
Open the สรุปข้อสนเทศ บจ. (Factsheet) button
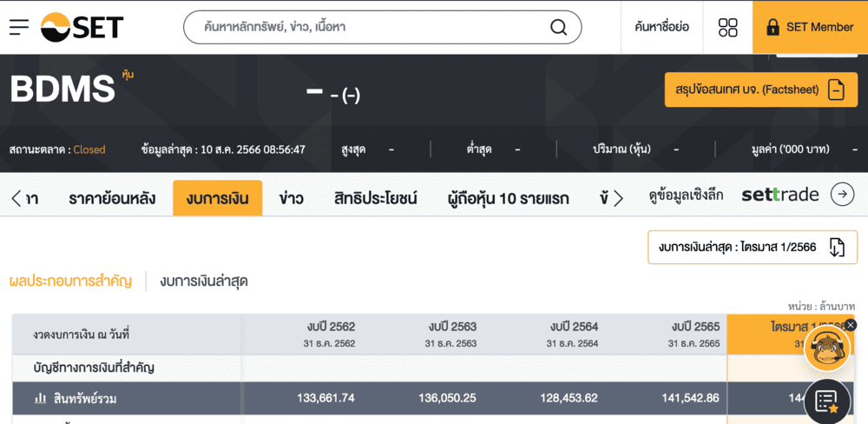754,89
